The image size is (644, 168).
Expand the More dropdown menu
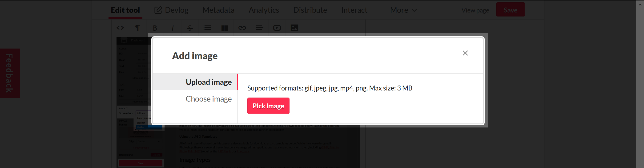pos(403,10)
